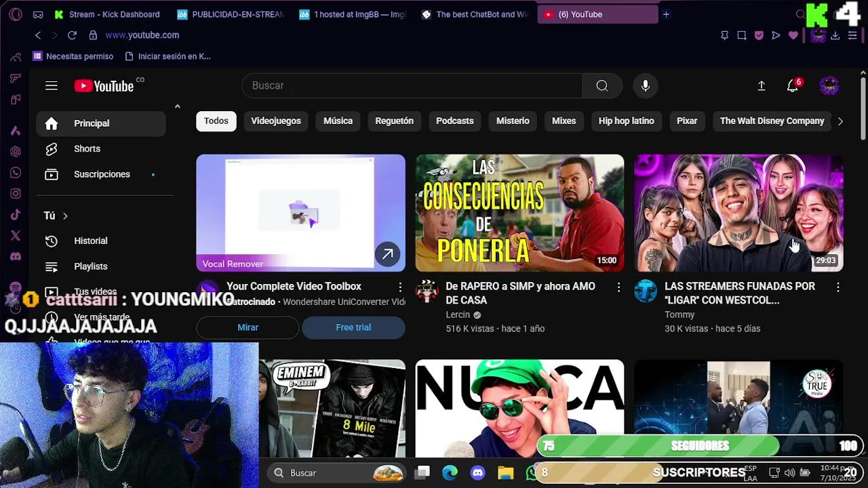Image resolution: width=868 pixels, height=488 pixels.
Task: Select the Pixar filter chip
Action: pos(687,121)
